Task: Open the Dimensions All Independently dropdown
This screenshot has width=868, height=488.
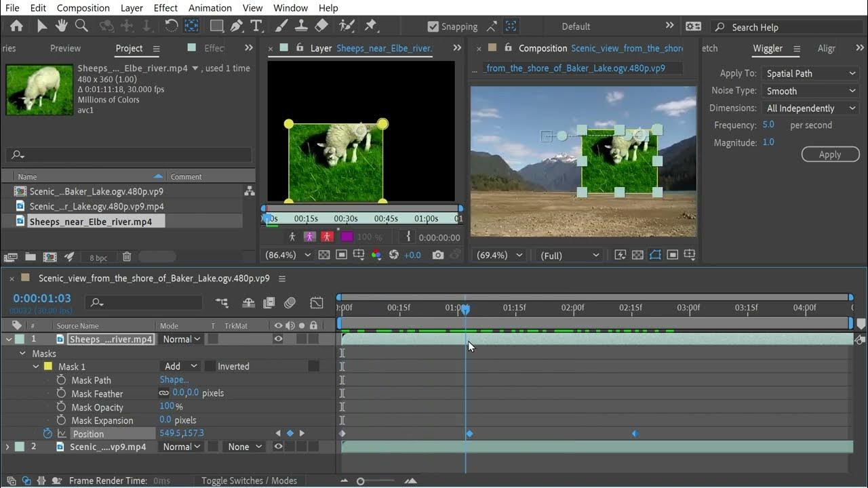Action: (810, 108)
